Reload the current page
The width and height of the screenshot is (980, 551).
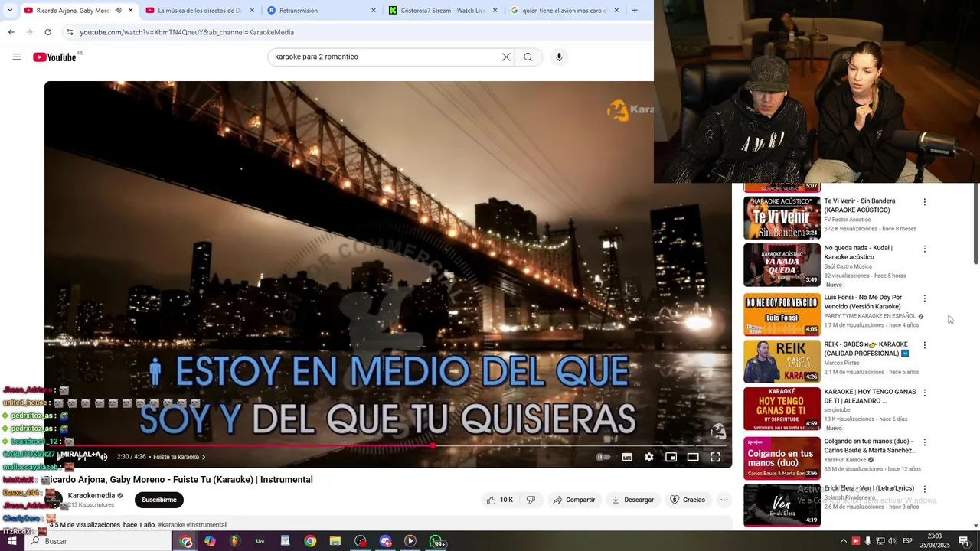tap(47, 32)
